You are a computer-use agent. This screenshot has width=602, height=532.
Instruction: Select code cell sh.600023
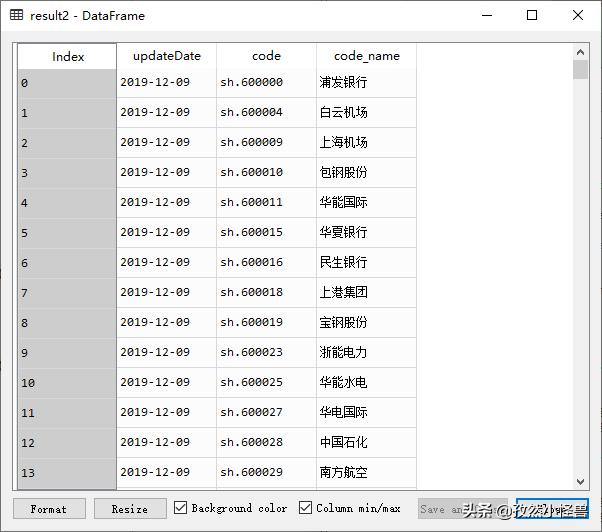tap(266, 352)
